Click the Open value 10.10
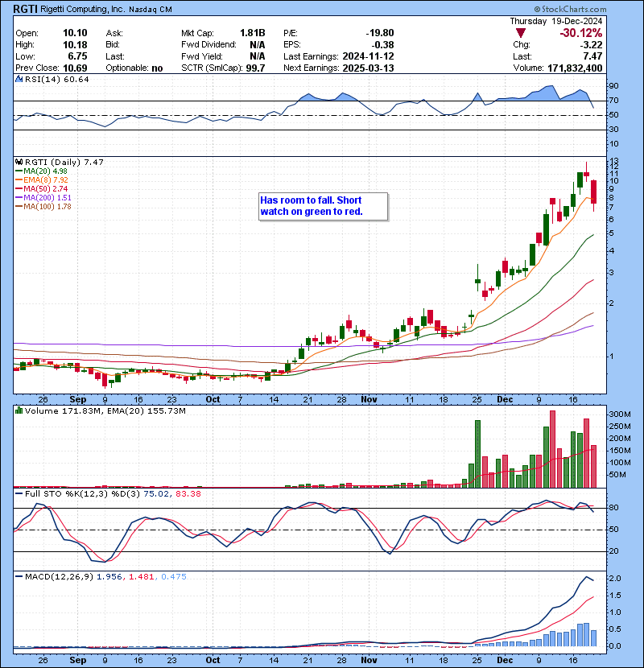 [x=75, y=33]
